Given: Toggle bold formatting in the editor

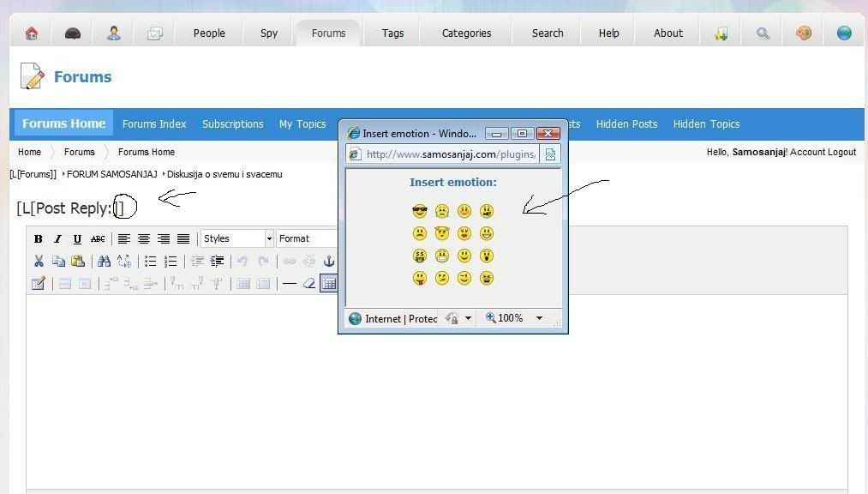Looking at the screenshot, I should [39, 239].
